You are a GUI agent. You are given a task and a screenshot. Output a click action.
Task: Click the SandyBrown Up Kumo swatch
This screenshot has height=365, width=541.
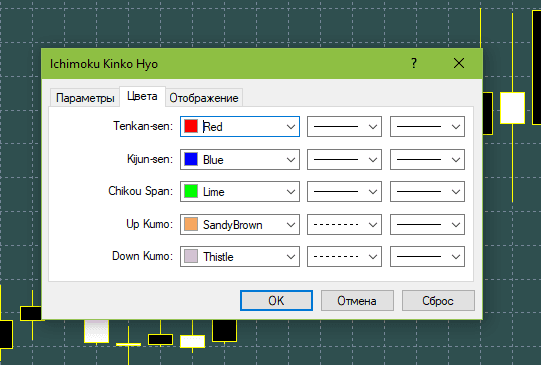(191, 225)
